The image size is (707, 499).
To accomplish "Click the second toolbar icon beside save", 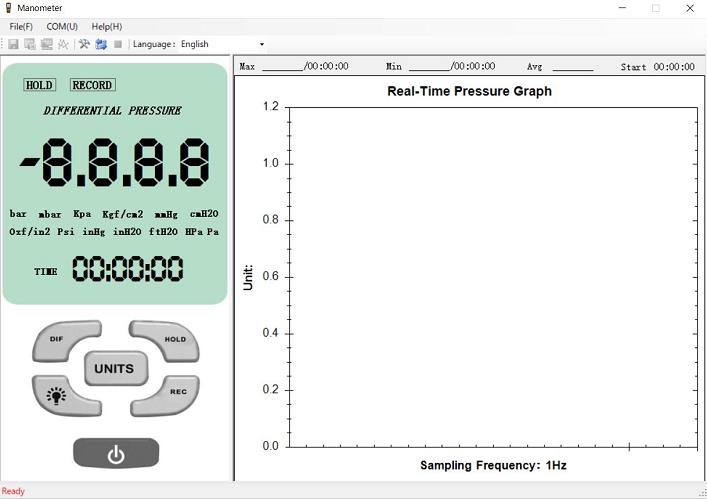I will pos(30,44).
